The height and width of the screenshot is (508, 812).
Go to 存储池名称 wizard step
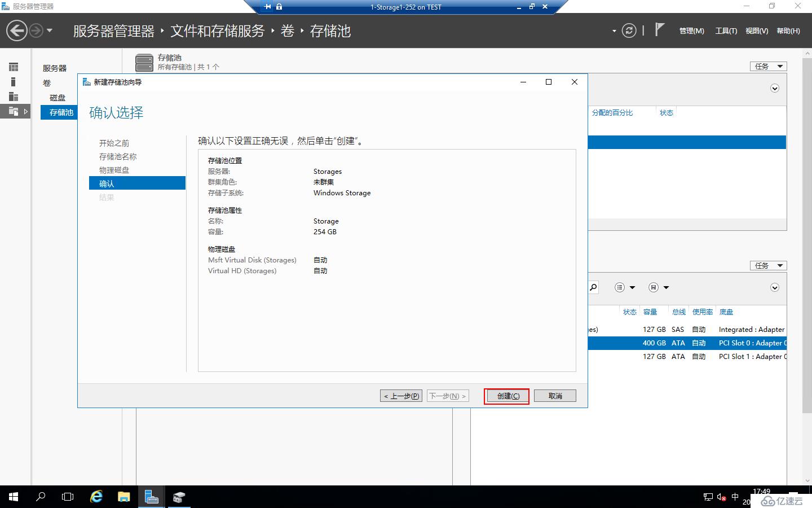tap(118, 157)
